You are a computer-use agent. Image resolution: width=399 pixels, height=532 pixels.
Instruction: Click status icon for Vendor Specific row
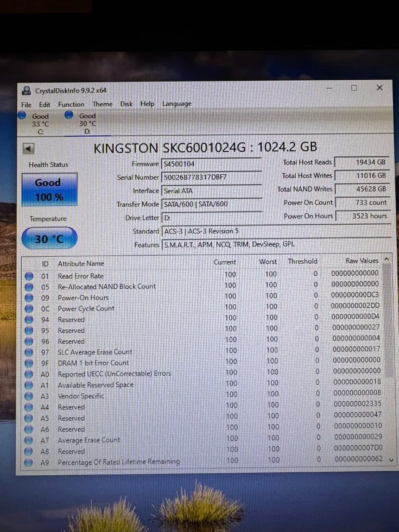29,396
